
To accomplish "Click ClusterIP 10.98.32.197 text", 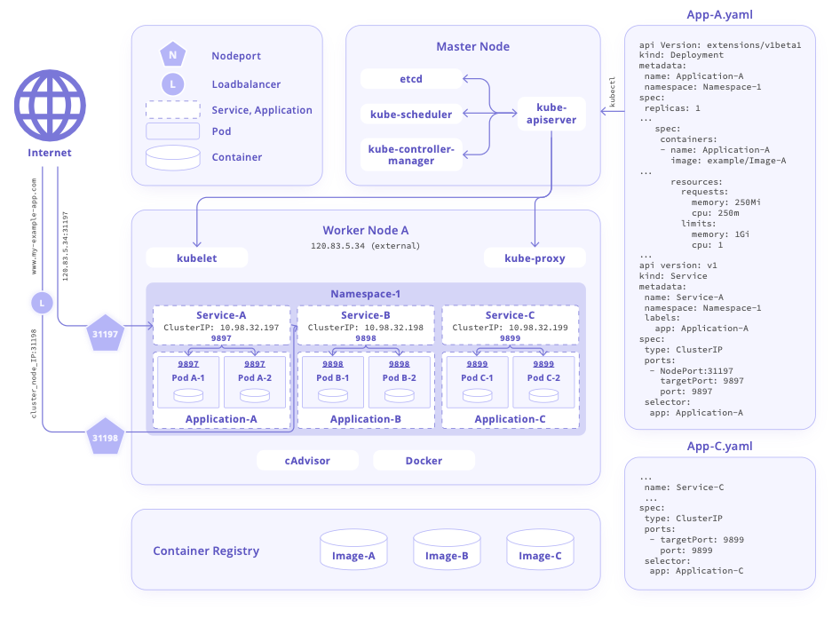I will [221, 328].
